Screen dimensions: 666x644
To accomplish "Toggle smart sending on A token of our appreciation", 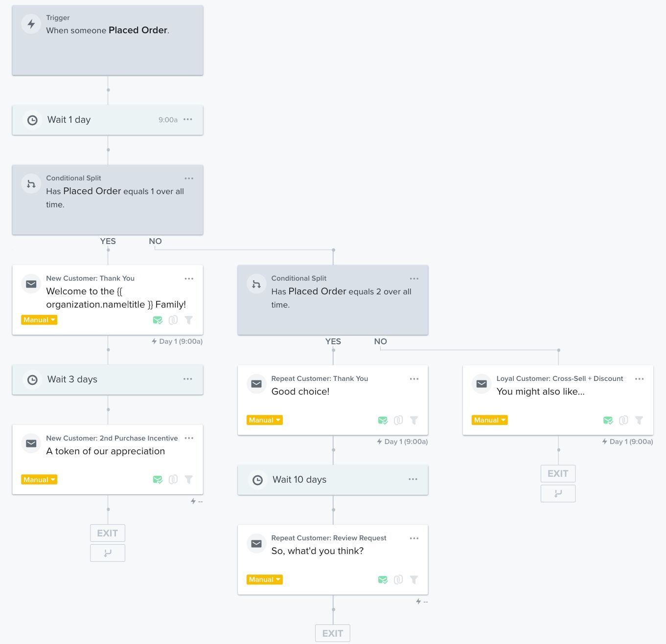I will [158, 480].
